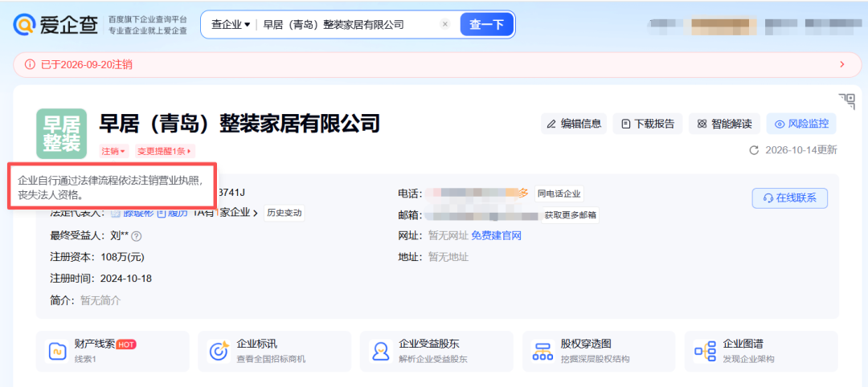The height and width of the screenshot is (387, 868).
Task: Click the registration date 2024-10-18
Action: pyautogui.click(x=125, y=279)
